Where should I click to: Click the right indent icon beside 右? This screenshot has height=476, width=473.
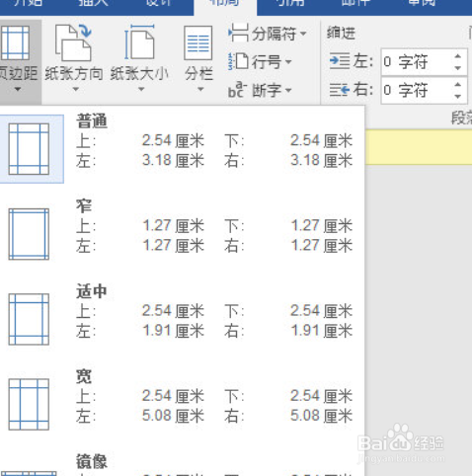click(x=340, y=90)
